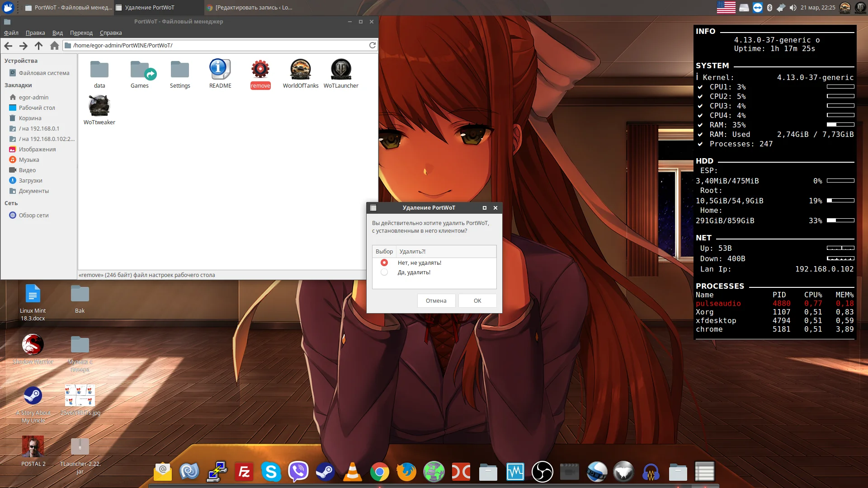
Task: Open the Переход menu
Action: (x=81, y=33)
